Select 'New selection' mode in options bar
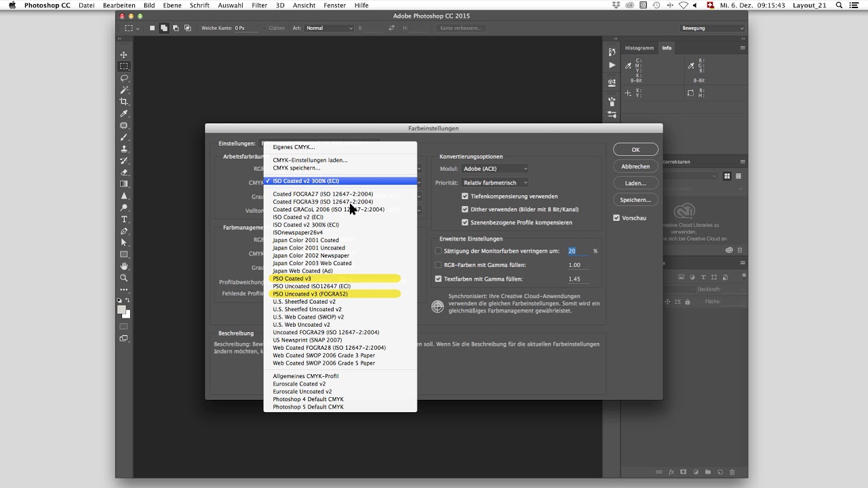Viewport: 868px width, 488px height. [x=153, y=28]
